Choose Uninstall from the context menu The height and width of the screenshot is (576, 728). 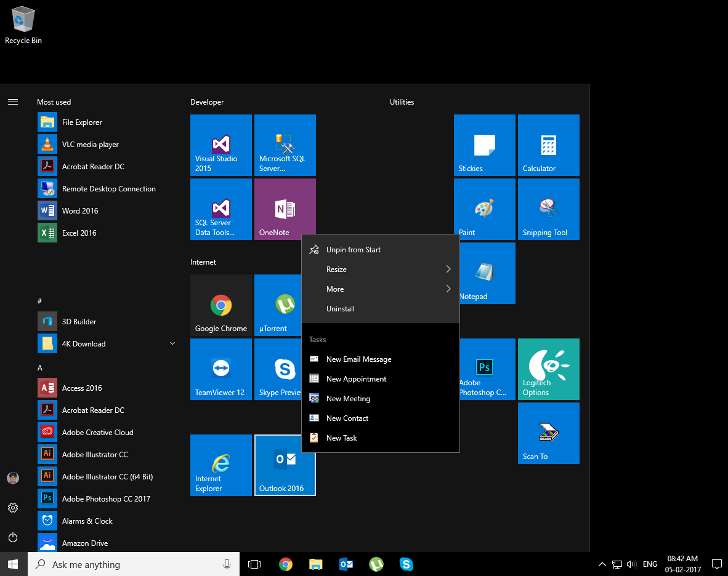381,309
